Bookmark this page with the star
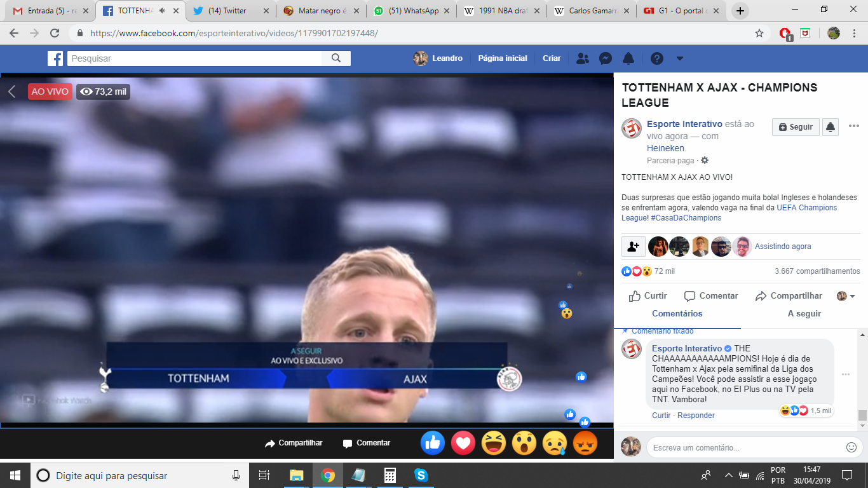 pos(759,33)
